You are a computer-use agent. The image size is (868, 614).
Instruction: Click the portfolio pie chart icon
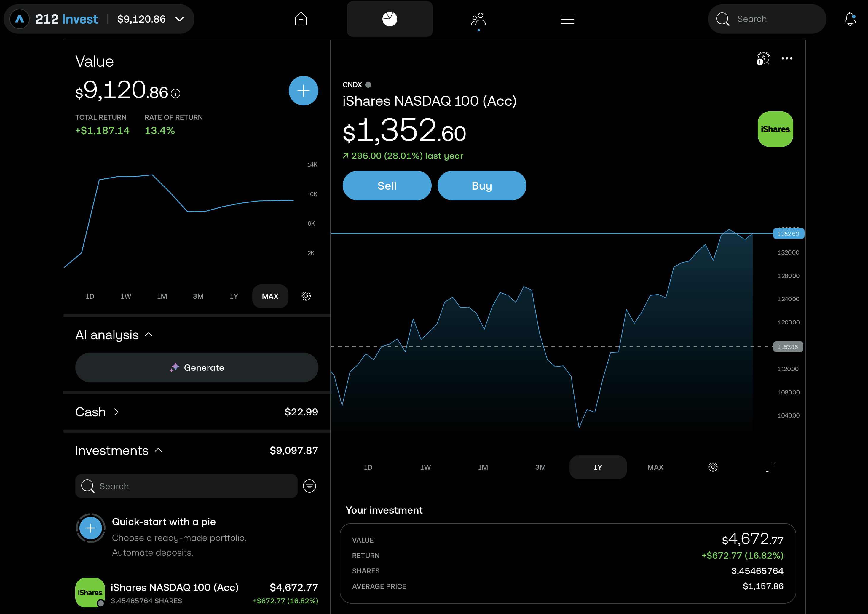point(389,19)
